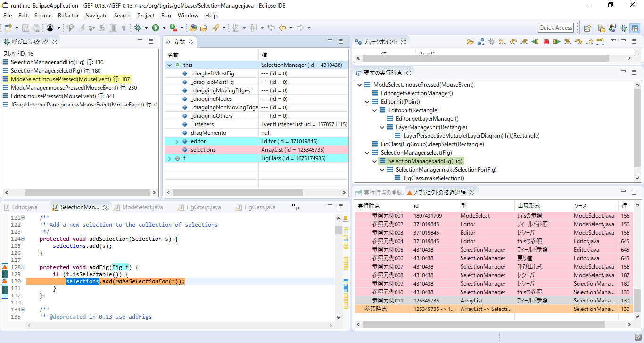The image size is (644, 343).
Task: Click the backward step-over arrow icon
Action: 513,41
